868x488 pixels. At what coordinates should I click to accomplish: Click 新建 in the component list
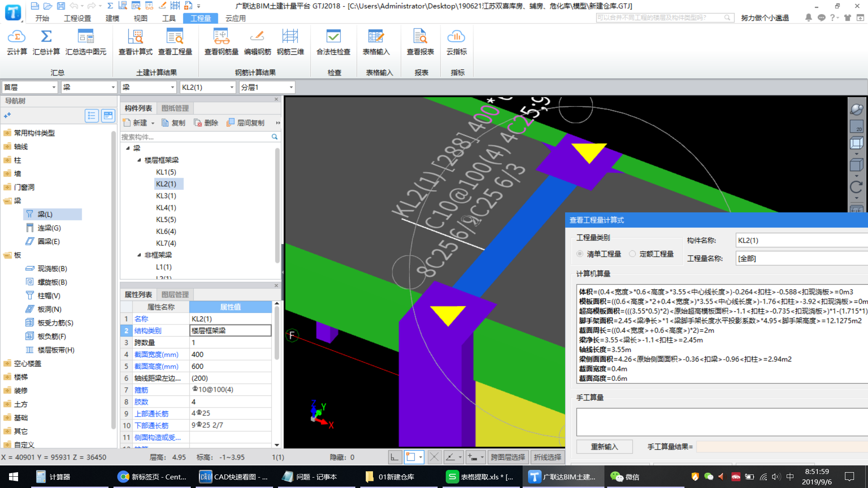135,123
